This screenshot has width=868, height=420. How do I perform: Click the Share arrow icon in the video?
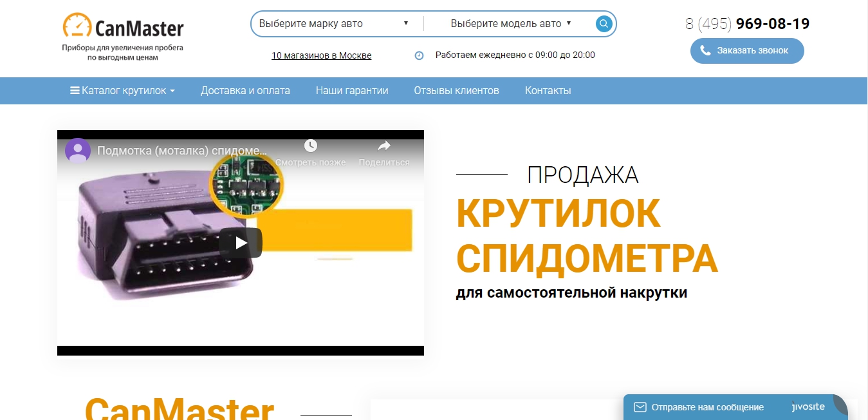pyautogui.click(x=384, y=146)
